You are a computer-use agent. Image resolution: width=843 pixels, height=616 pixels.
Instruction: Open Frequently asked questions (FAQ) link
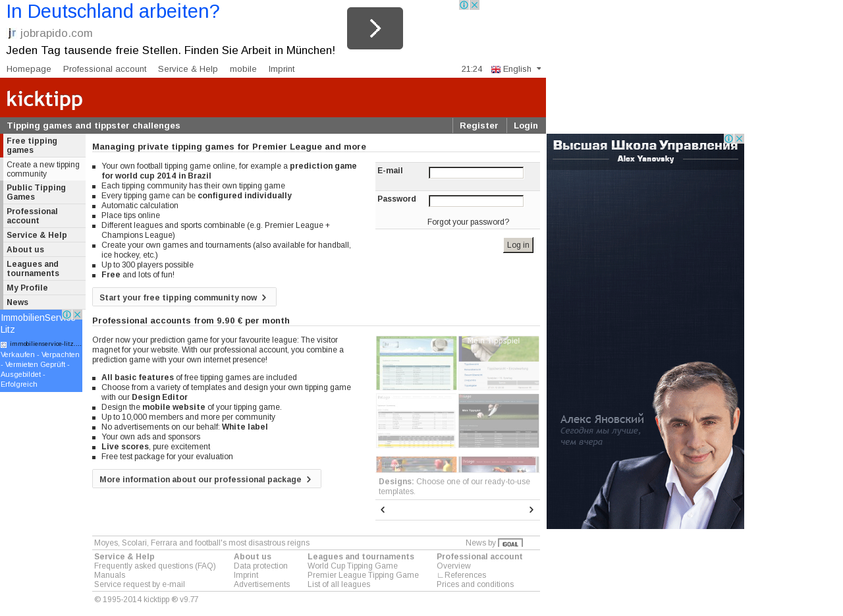[155, 566]
